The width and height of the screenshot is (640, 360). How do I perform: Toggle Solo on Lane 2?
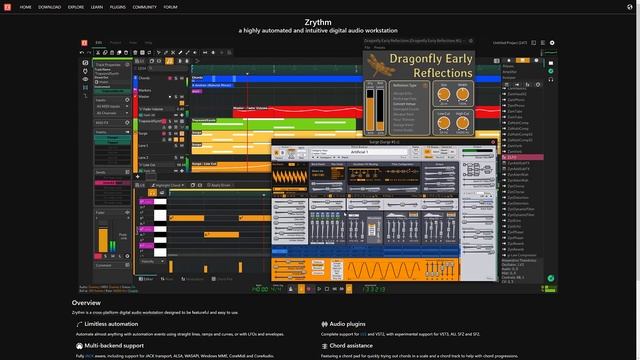pos(176,157)
